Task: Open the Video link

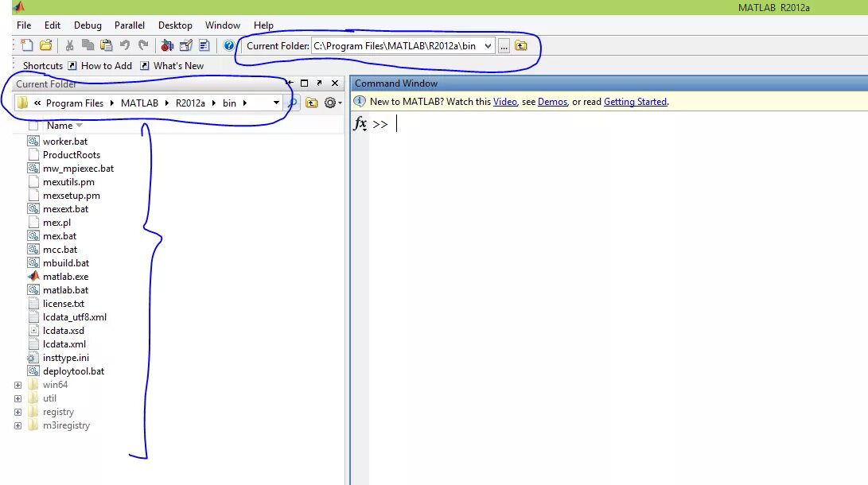Action: coord(505,102)
